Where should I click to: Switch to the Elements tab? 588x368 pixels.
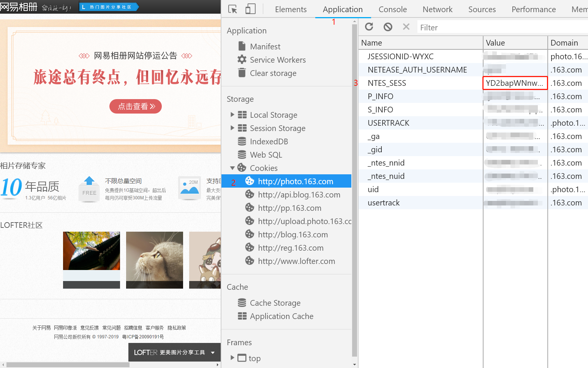(291, 9)
